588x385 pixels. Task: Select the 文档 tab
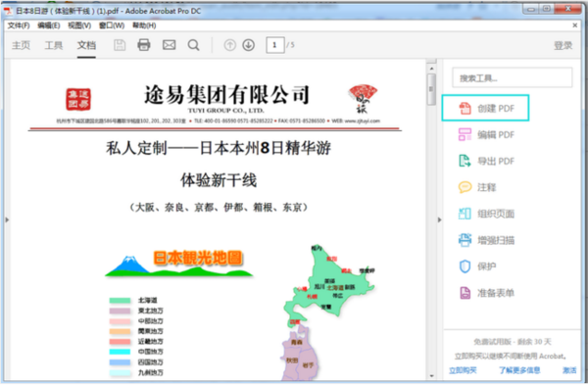(x=86, y=45)
